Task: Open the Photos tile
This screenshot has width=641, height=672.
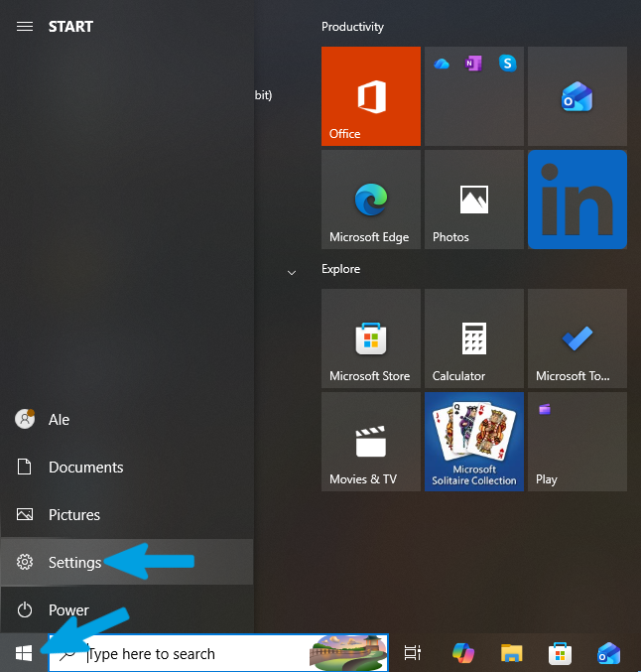Action: click(x=474, y=200)
